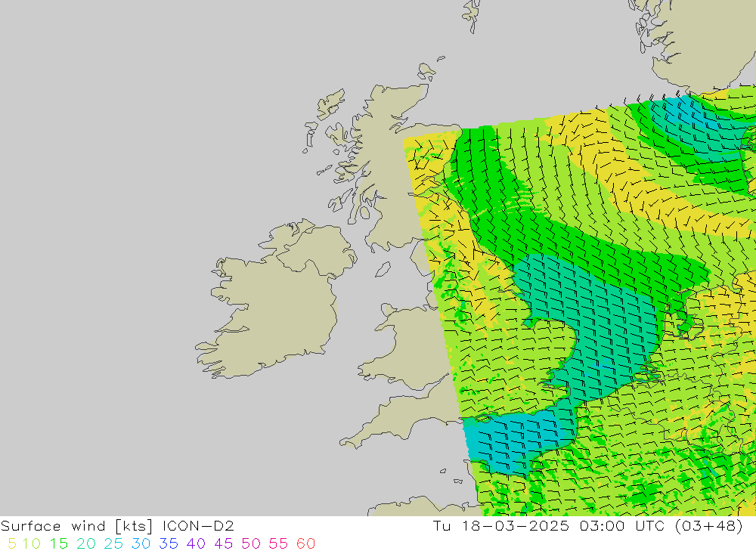This screenshot has height=554, width=756.
Task: Click legend value 5 in yellow
Action: [12, 544]
